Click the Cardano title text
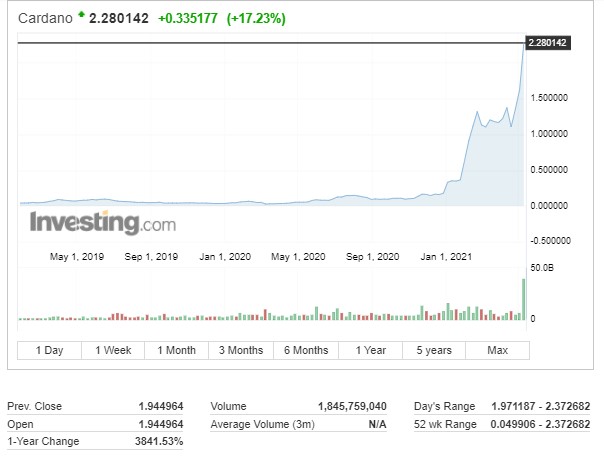Viewport: 604px width, 456px height. pyautogui.click(x=45, y=18)
